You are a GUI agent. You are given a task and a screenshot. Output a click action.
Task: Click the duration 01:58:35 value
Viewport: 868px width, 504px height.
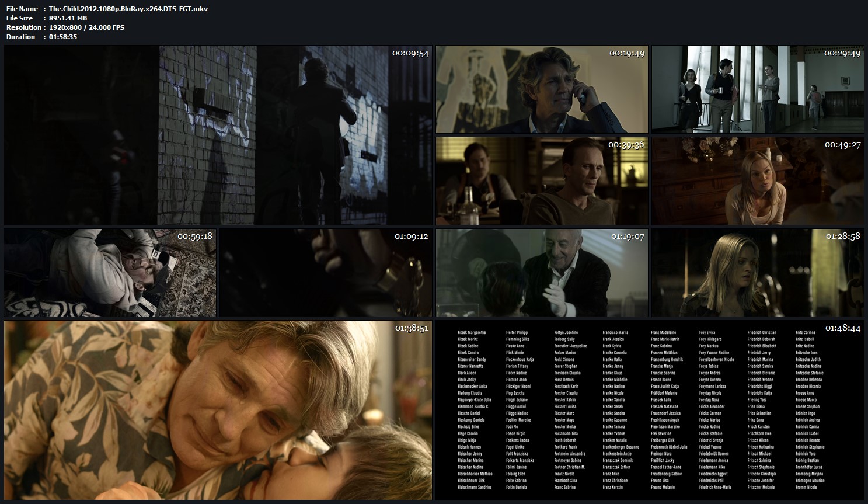[x=63, y=37]
